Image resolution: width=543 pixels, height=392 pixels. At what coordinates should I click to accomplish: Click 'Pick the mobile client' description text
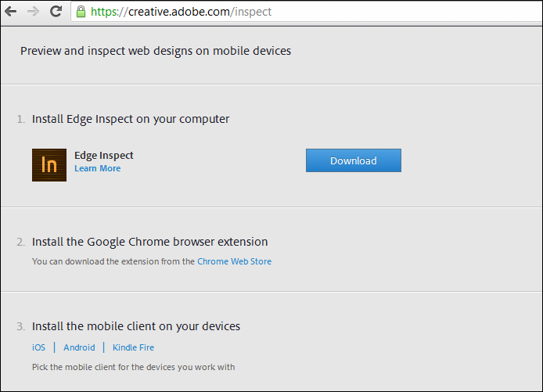pos(133,367)
